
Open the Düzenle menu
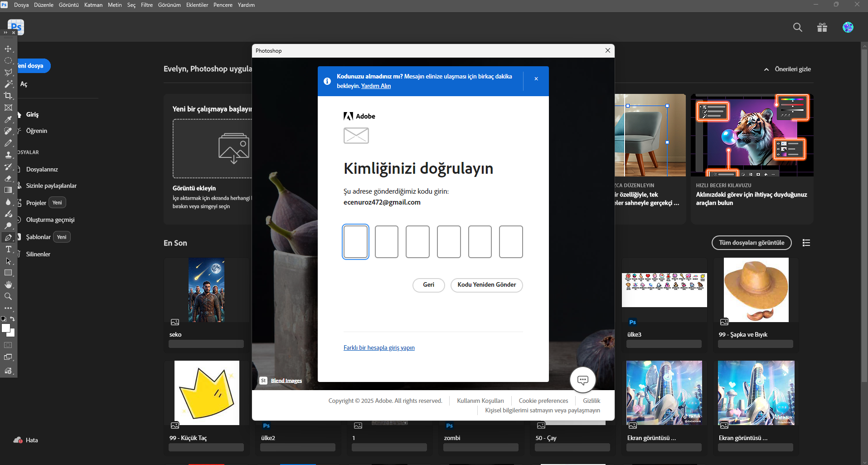(44, 5)
